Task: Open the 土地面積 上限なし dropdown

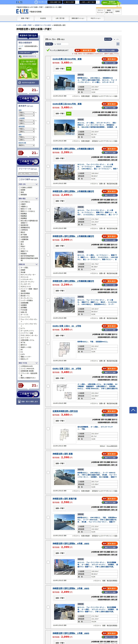Action: coord(27,124)
